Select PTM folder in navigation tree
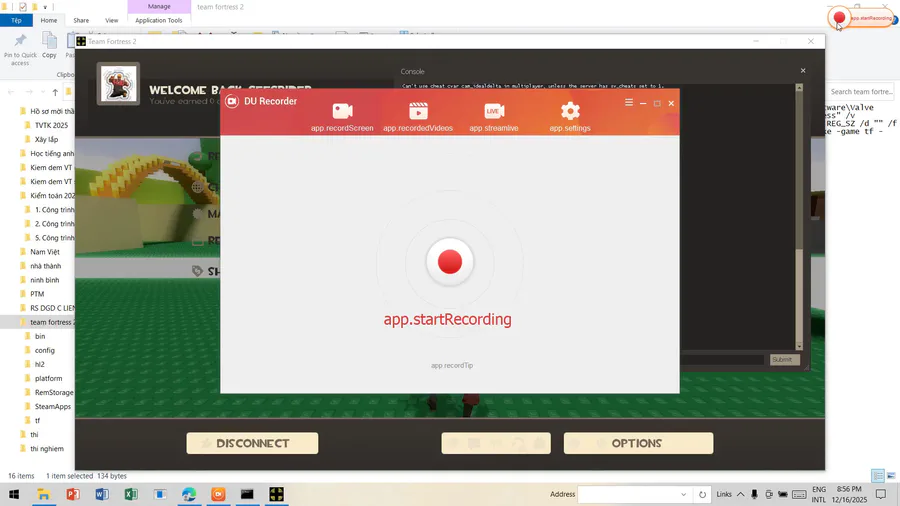Viewport: 900px width, 506px height. [37, 294]
